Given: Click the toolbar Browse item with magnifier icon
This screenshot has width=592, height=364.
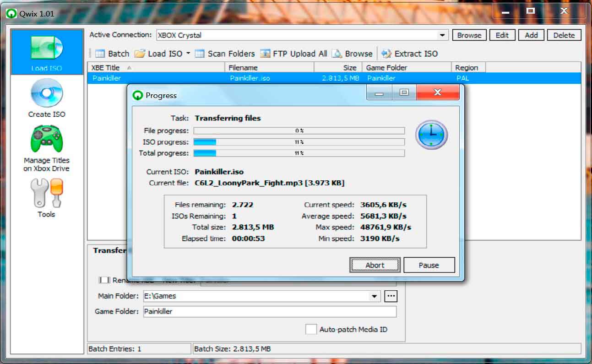Looking at the screenshot, I should tap(352, 54).
